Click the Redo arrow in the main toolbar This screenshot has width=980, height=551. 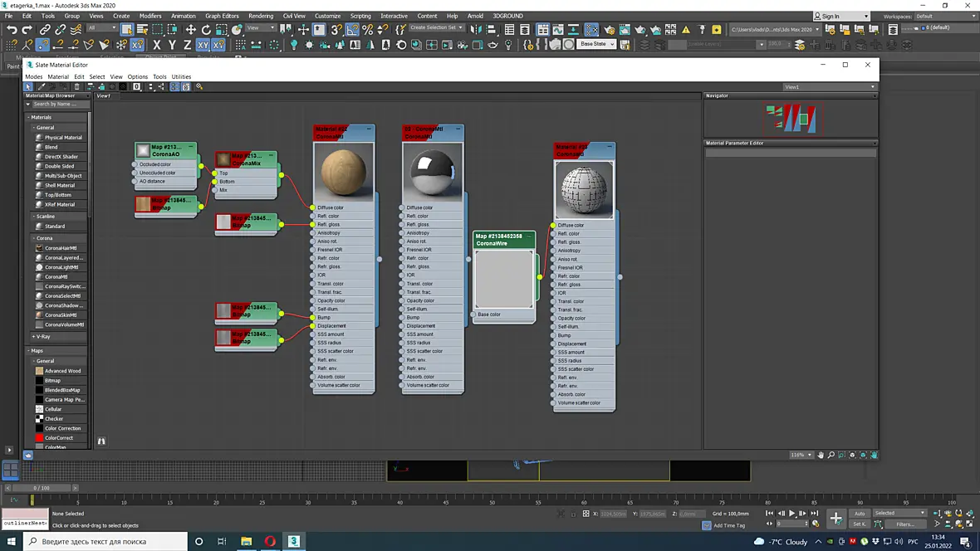coord(27,29)
